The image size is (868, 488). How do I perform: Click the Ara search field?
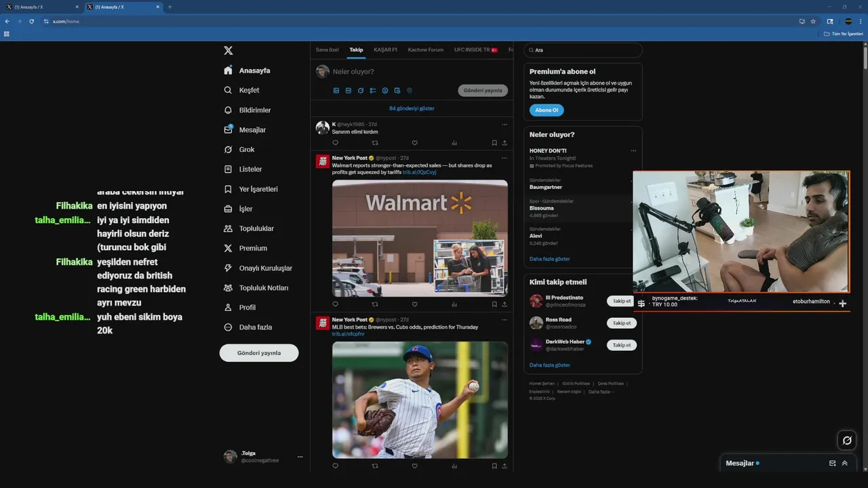tap(583, 50)
